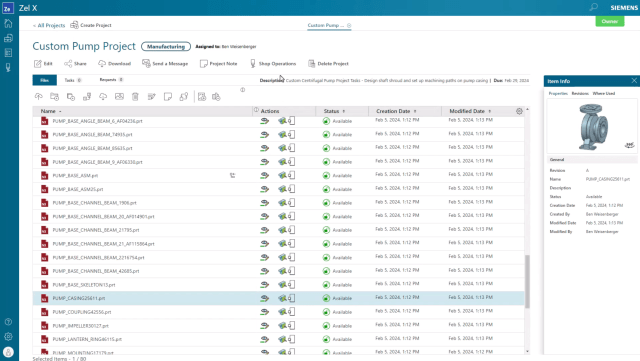The width and height of the screenshot is (640, 361).
Task: Switch to the Tasks tab
Action: click(x=73, y=80)
